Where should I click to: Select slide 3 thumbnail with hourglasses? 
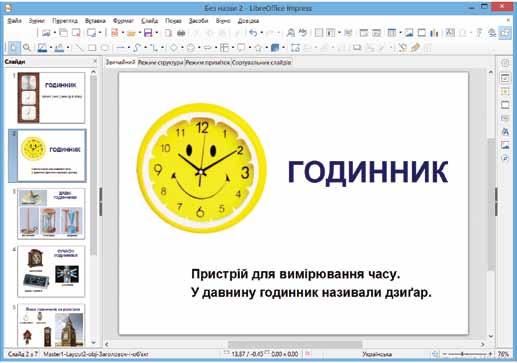(51, 214)
